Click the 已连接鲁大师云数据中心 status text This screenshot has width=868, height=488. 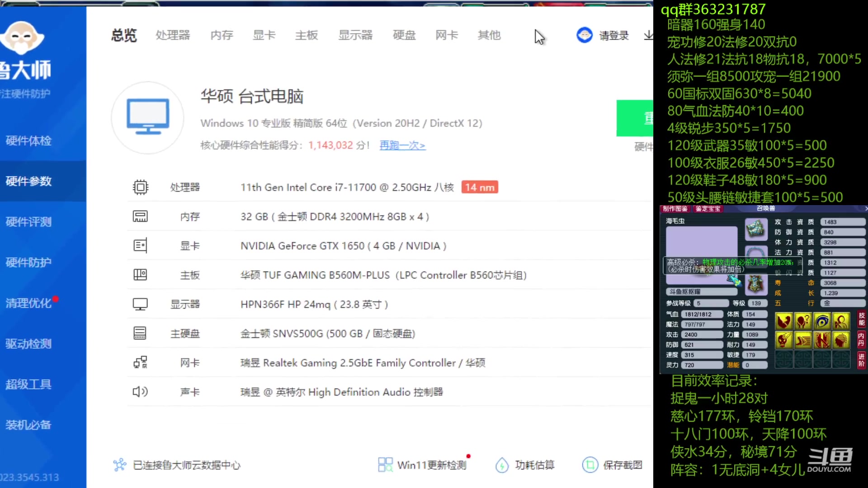click(187, 465)
